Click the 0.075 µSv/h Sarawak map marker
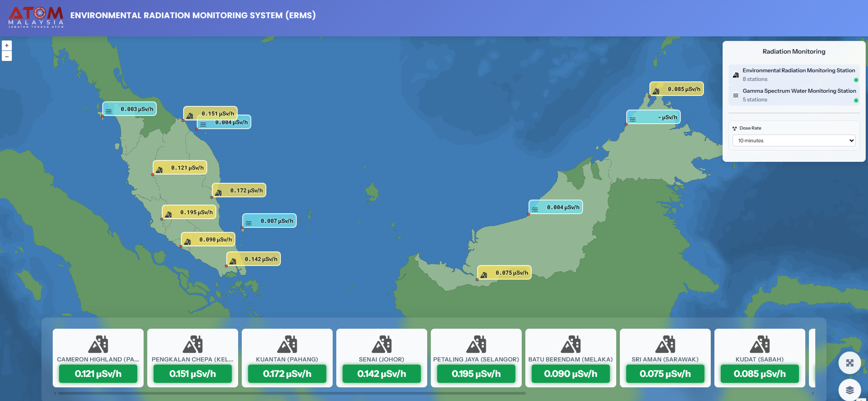868x401 pixels. pyautogui.click(x=504, y=273)
